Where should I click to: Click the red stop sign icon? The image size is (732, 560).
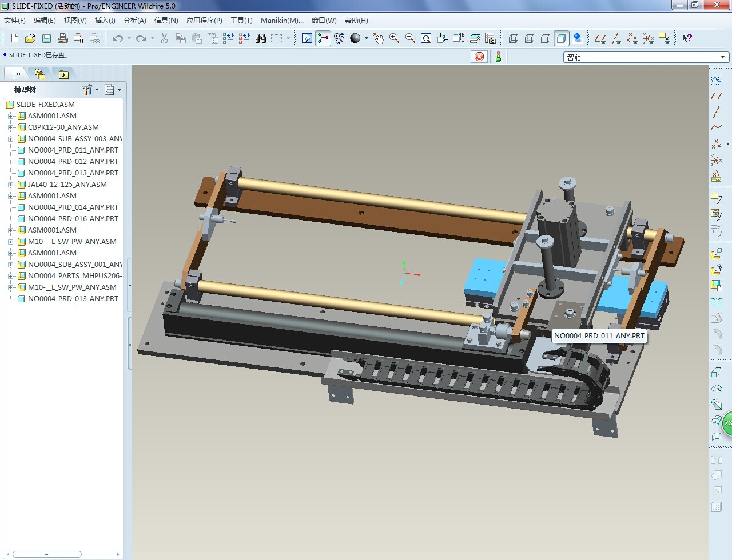coord(479,57)
